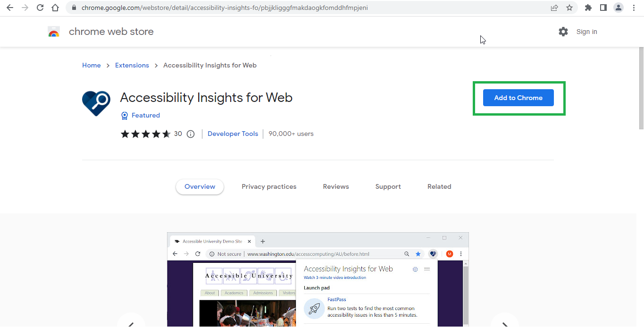Click Add to Chrome button

518,98
